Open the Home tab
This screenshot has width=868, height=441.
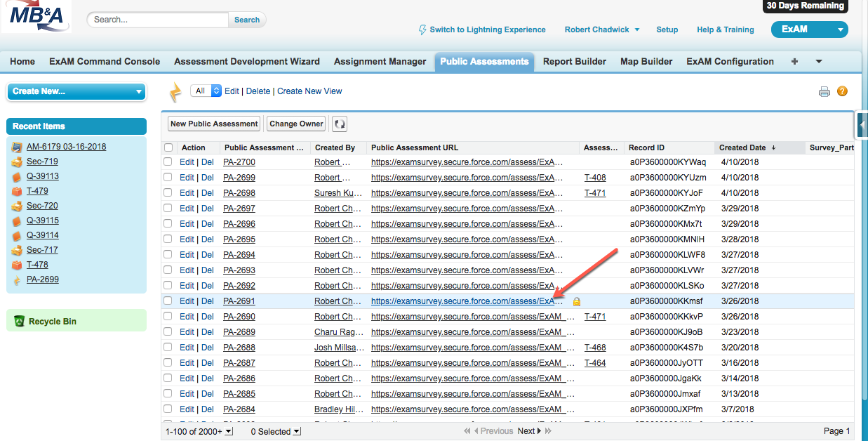(22, 62)
